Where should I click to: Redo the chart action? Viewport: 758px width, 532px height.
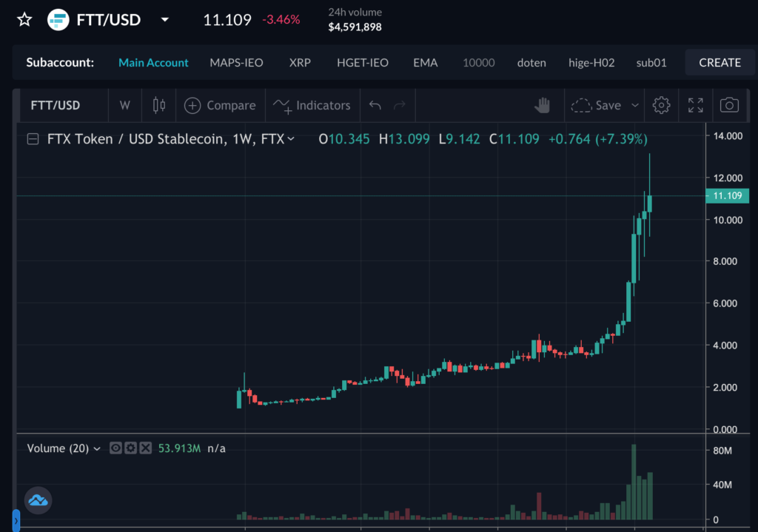click(x=399, y=105)
